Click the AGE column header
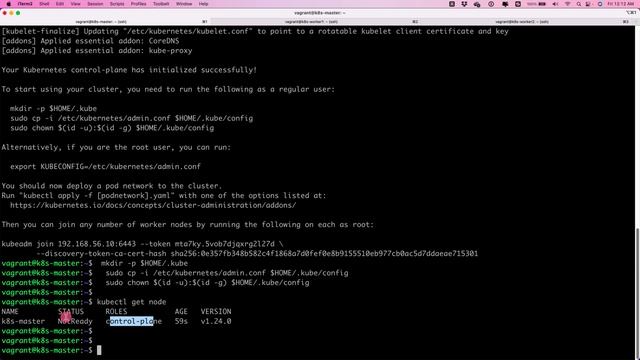This screenshot has height=360, width=640. (x=181, y=311)
